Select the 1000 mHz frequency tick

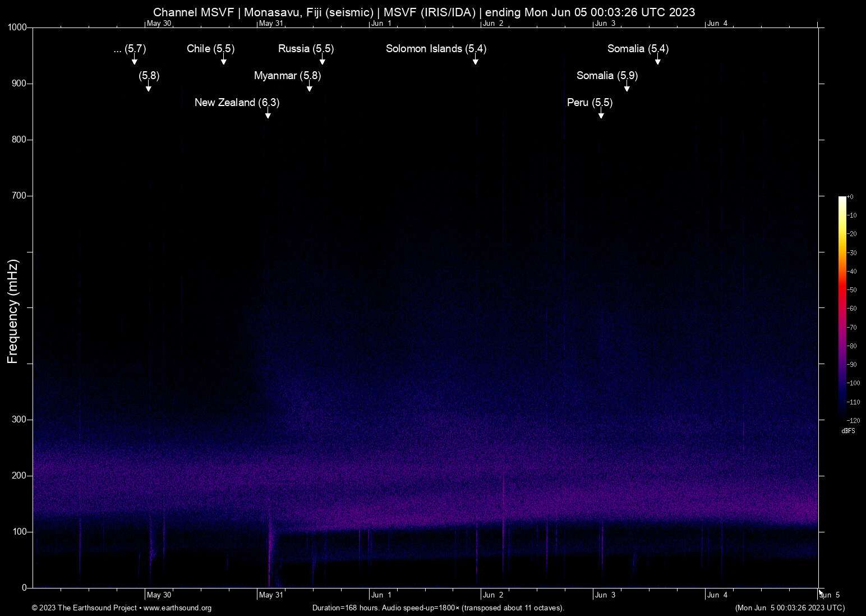[16, 26]
